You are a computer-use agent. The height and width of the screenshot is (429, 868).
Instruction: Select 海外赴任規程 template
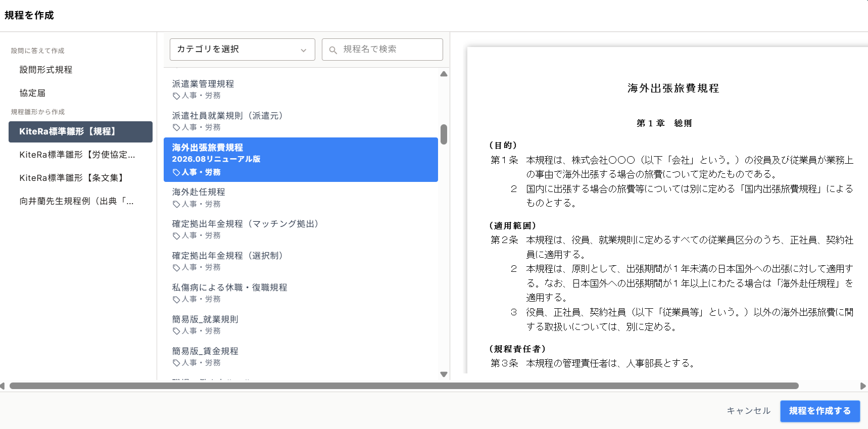(301, 198)
